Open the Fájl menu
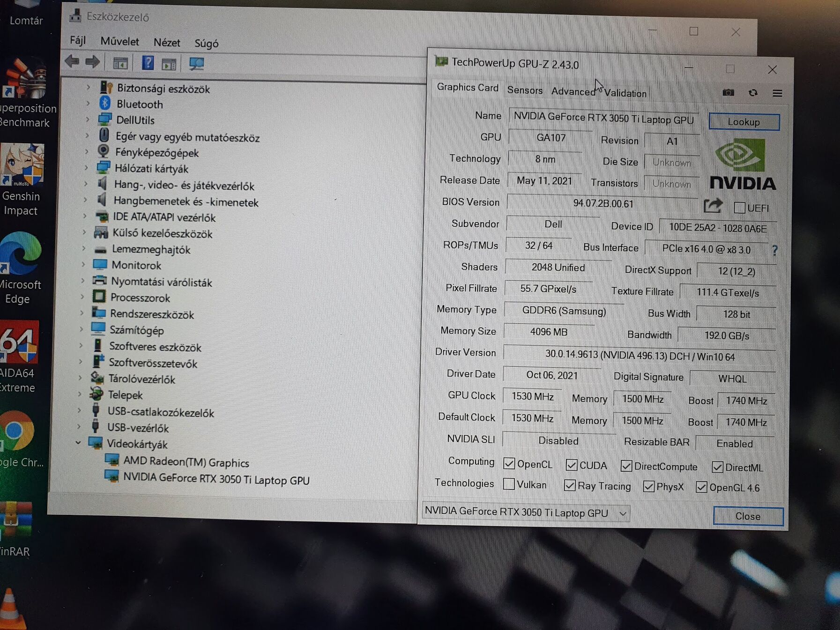840x630 pixels. tap(78, 40)
